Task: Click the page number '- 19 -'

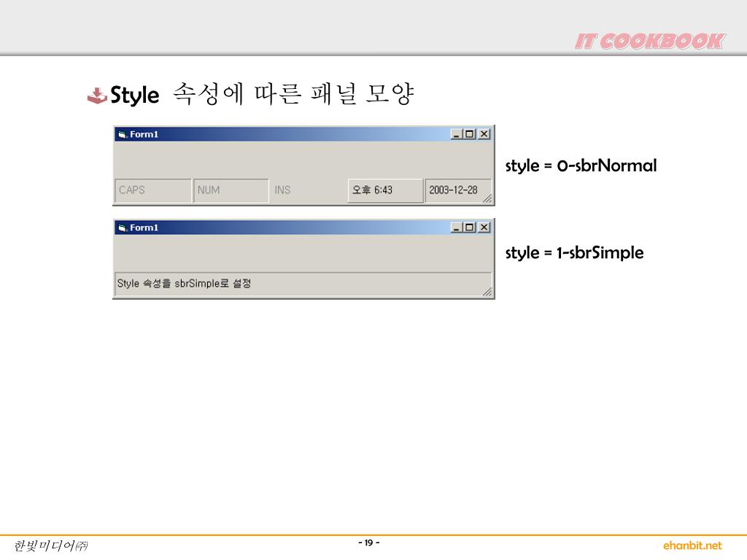Action: pyautogui.click(x=368, y=542)
